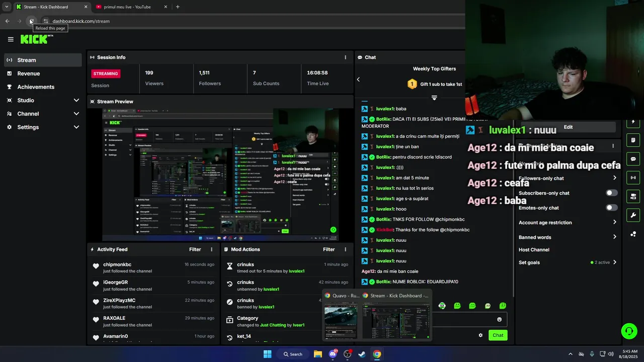Open a new browser tab

(x=178, y=7)
